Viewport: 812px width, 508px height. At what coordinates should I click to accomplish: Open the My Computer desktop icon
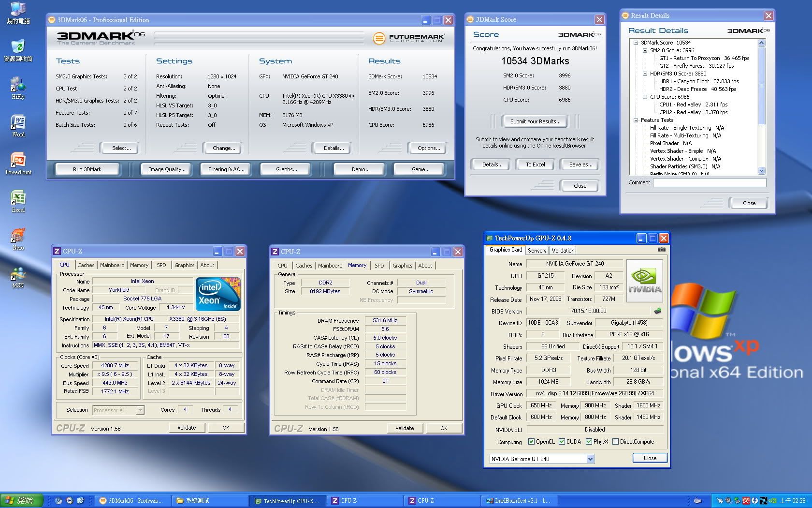18,13
